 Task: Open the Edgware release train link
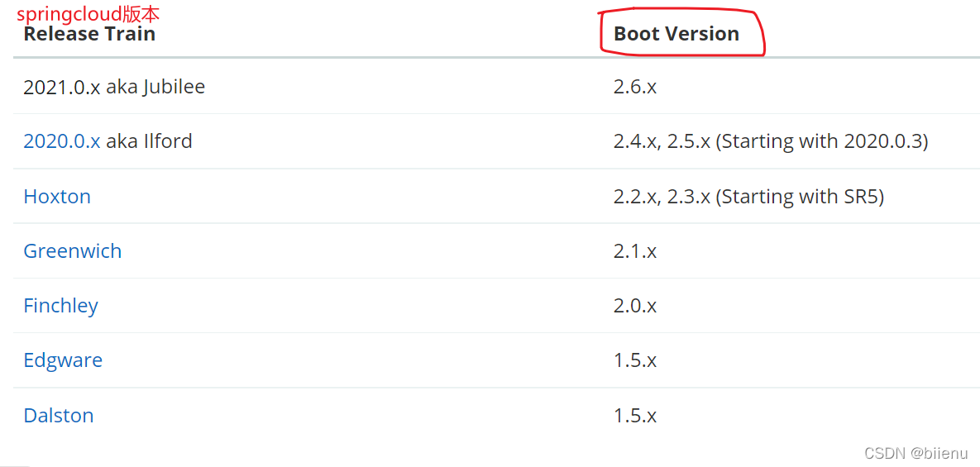pyautogui.click(x=63, y=360)
